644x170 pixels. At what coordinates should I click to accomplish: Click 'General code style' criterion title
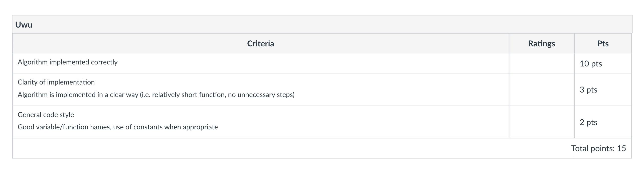point(46,115)
